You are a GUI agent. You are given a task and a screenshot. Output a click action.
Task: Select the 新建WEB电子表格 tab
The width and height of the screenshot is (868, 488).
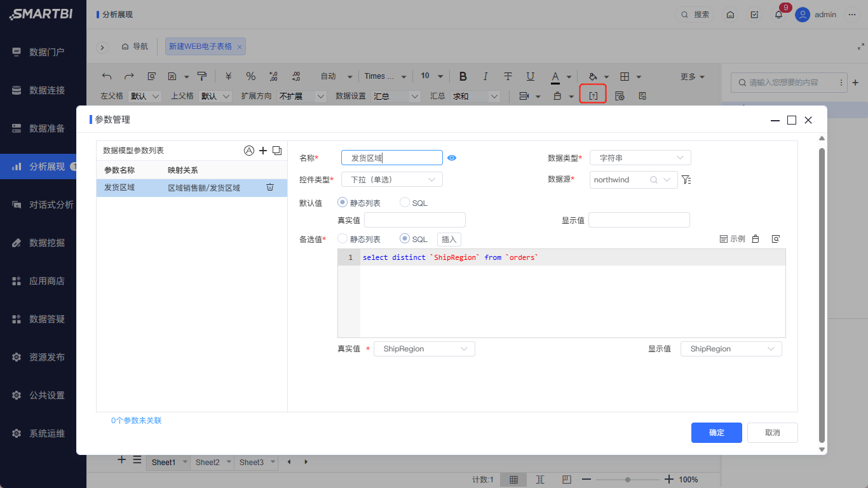coord(205,46)
